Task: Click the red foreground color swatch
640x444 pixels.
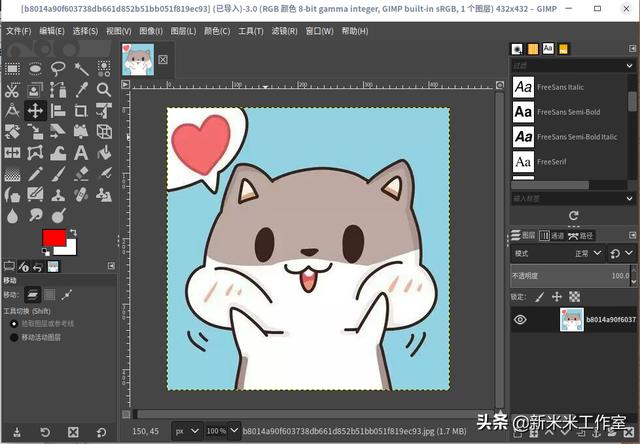Action: tap(54, 238)
